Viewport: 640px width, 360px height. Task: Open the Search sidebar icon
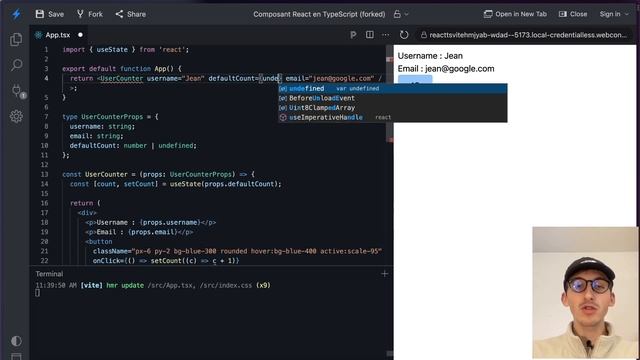pyautogui.click(x=16, y=65)
